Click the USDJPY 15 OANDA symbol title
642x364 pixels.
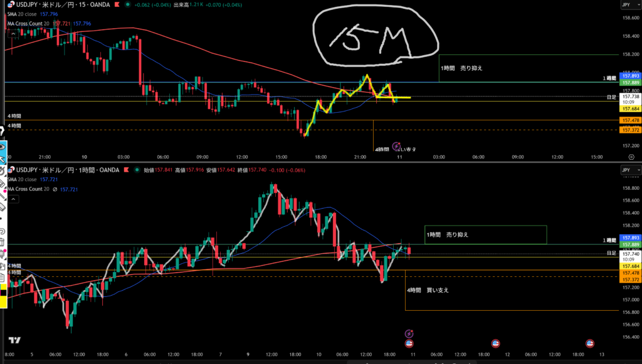coord(61,4)
